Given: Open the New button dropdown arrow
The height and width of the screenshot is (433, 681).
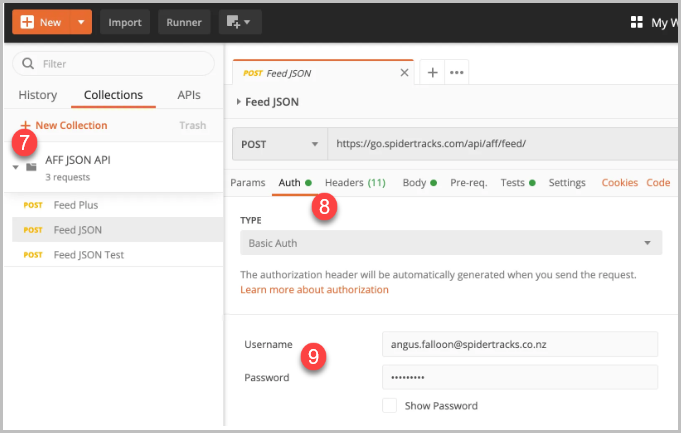Looking at the screenshot, I should (x=81, y=22).
